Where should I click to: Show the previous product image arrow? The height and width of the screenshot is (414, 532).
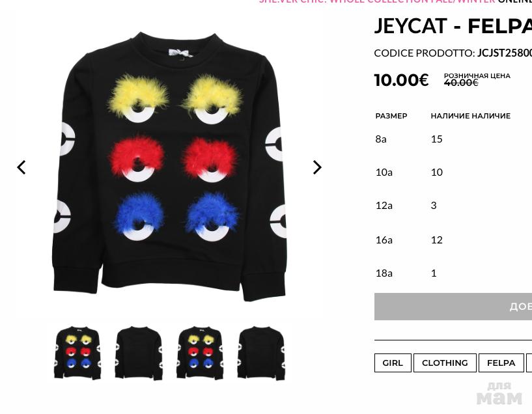click(x=21, y=167)
